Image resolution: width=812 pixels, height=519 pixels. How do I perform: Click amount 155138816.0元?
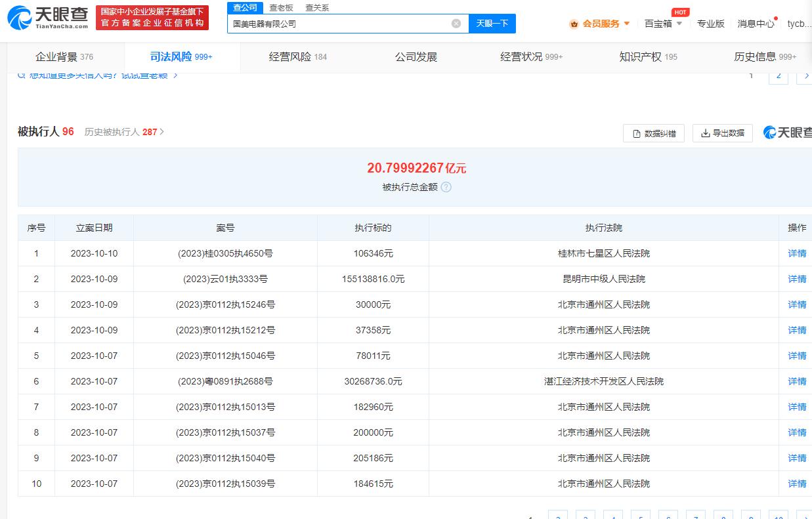373,279
